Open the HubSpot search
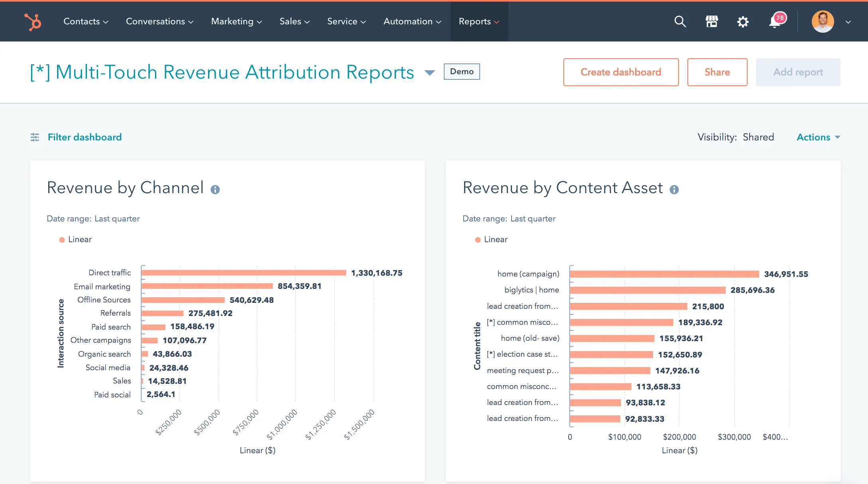Screen dimensions: 868x484 pos(680,22)
